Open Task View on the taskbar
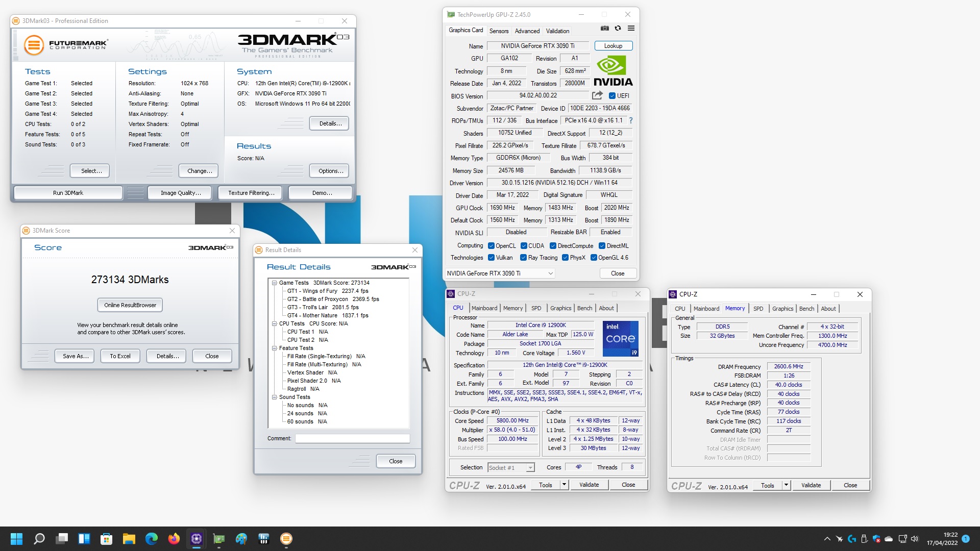The image size is (980, 551). (62, 539)
